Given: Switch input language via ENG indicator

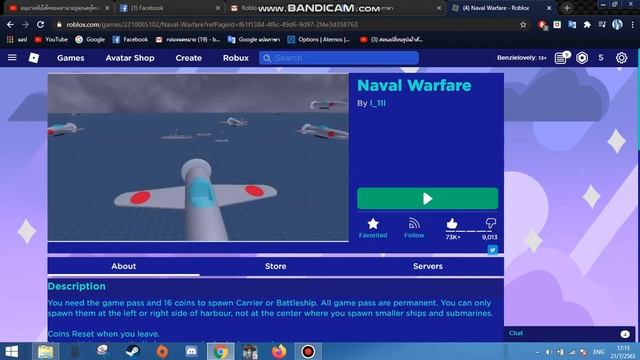Looking at the screenshot, I should pyautogui.click(x=599, y=352).
